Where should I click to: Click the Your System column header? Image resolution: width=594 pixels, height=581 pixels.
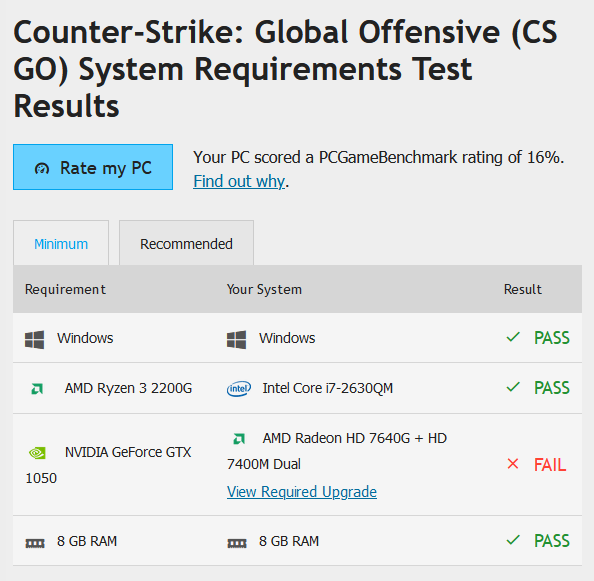click(264, 289)
